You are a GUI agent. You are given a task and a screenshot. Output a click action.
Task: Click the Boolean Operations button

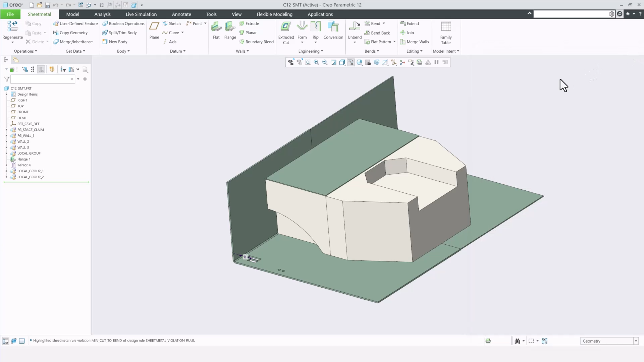[x=123, y=24]
